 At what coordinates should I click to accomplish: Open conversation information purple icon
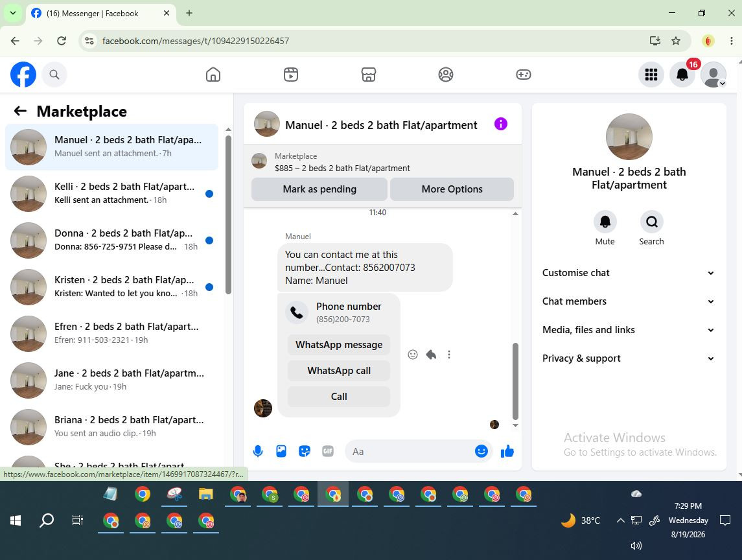[x=501, y=124]
